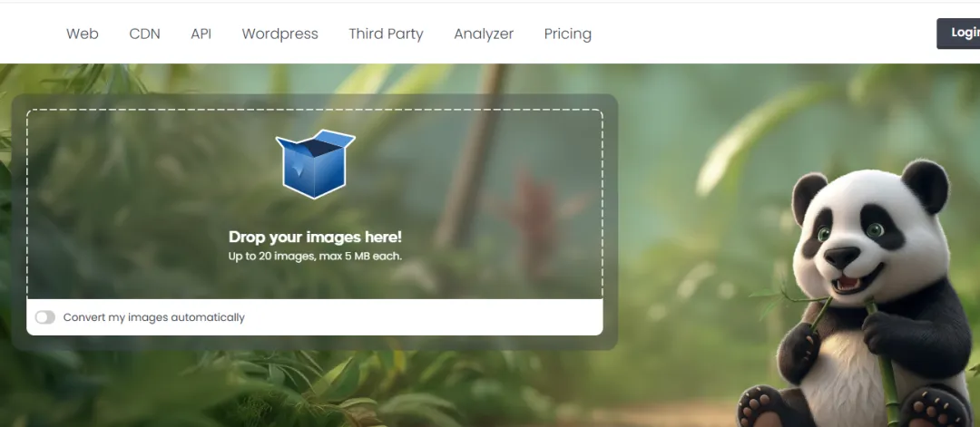Click the Login button

(959, 33)
